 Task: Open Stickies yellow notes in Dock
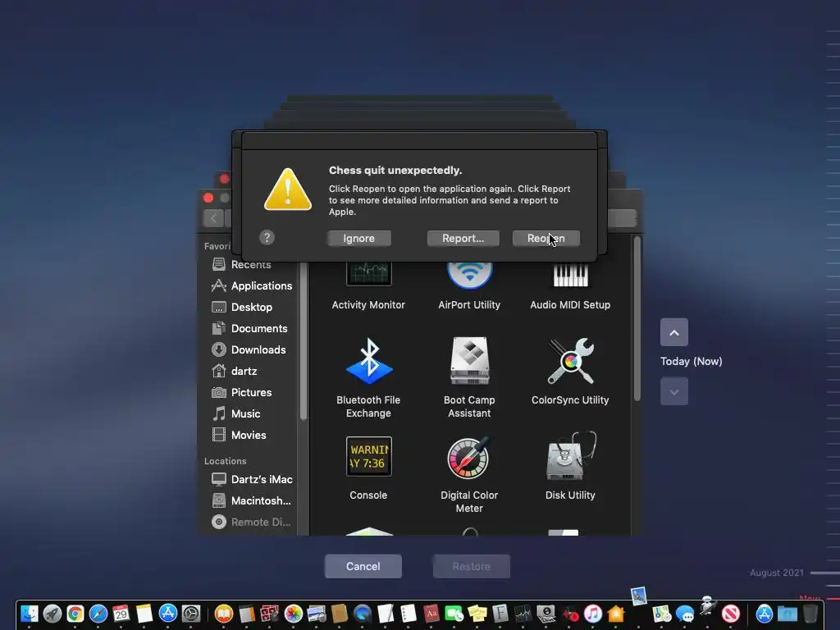click(x=477, y=614)
